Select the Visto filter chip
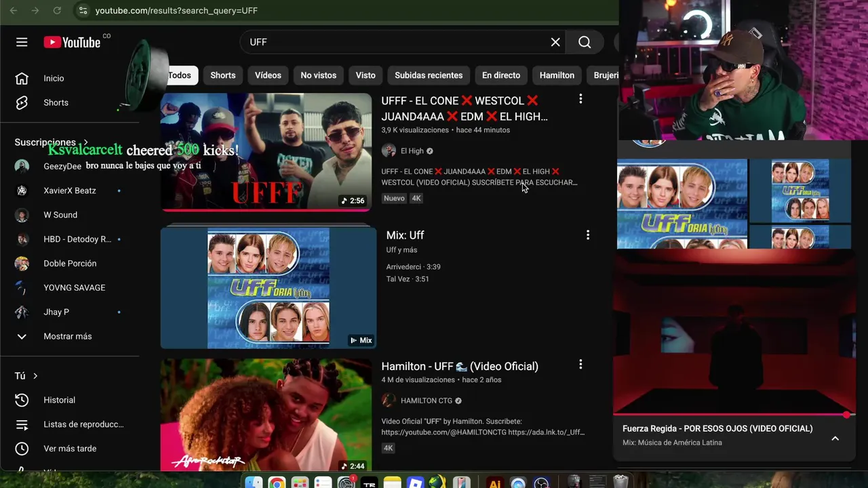This screenshot has height=488, width=868. click(366, 75)
